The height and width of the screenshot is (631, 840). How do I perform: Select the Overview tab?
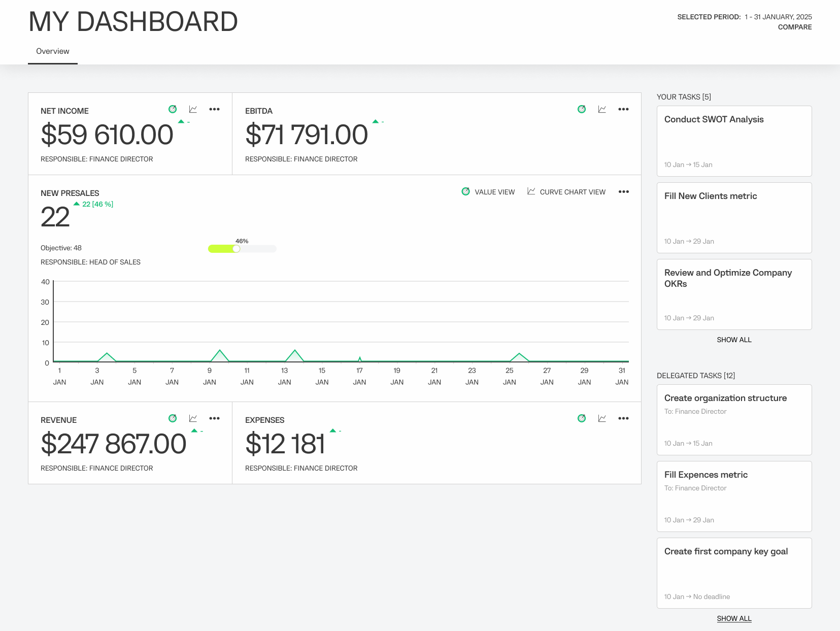tap(53, 51)
